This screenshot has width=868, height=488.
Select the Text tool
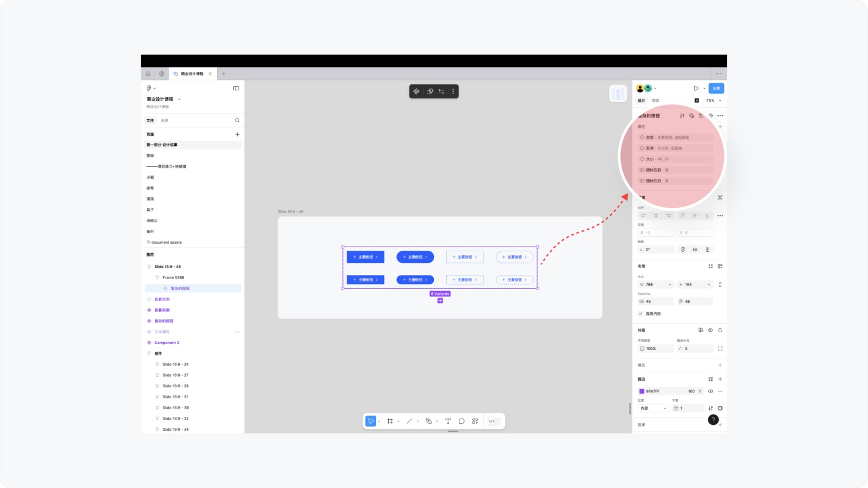(x=448, y=421)
